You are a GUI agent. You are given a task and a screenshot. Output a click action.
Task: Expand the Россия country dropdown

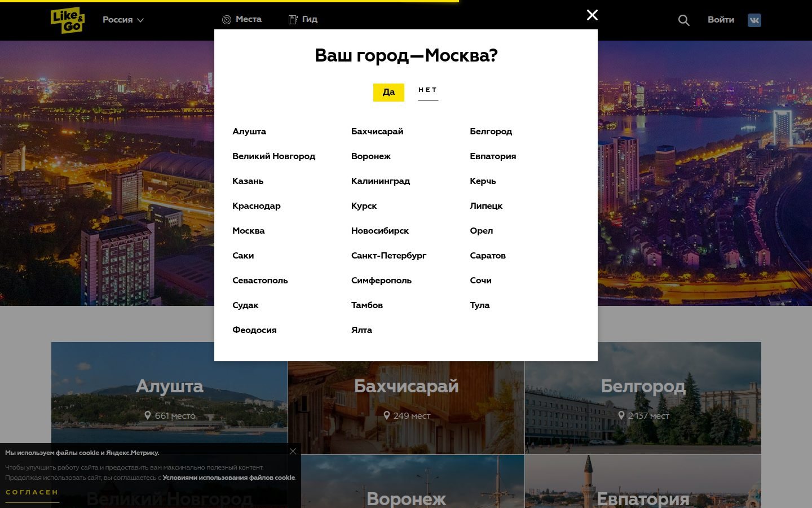click(x=123, y=20)
